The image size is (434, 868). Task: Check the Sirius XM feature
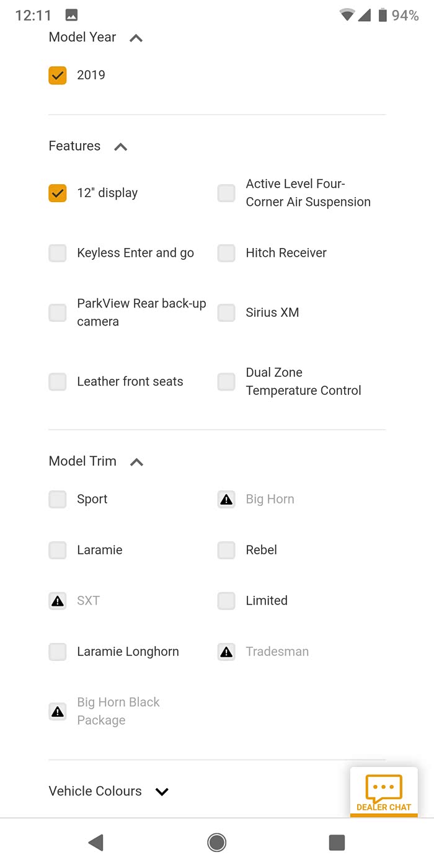click(226, 312)
